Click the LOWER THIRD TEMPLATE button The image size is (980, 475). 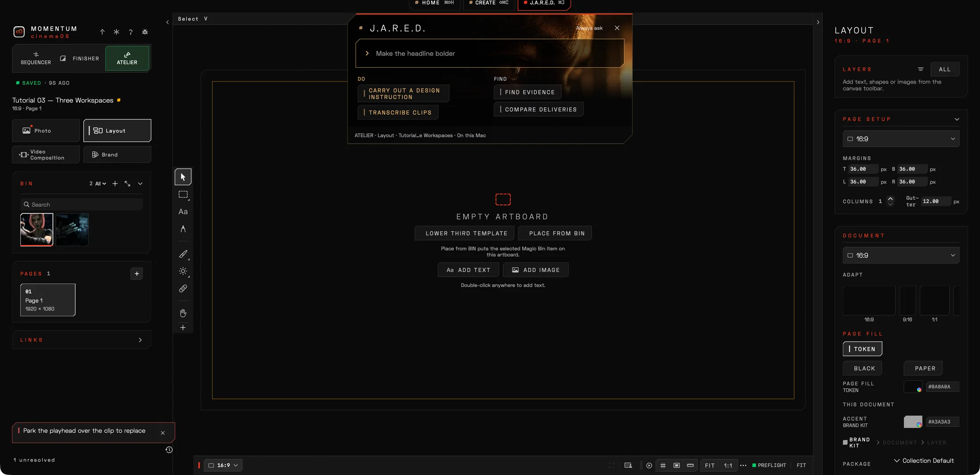(464, 233)
